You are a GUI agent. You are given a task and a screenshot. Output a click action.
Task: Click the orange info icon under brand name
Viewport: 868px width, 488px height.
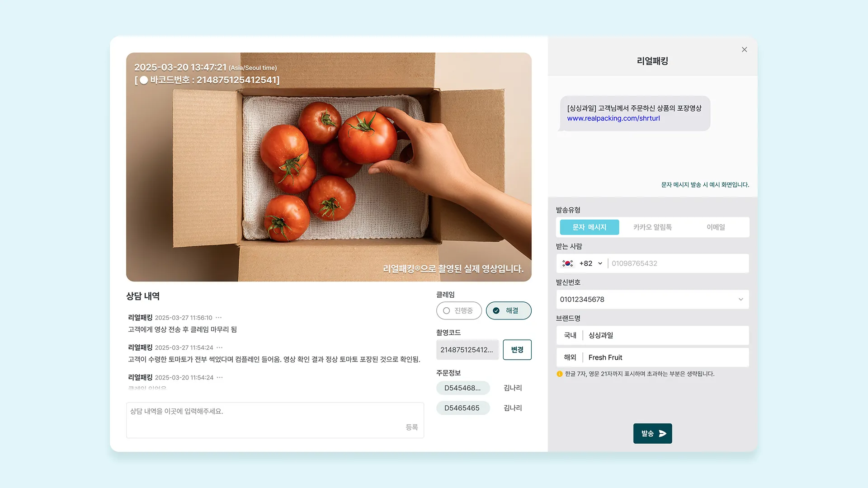click(560, 374)
